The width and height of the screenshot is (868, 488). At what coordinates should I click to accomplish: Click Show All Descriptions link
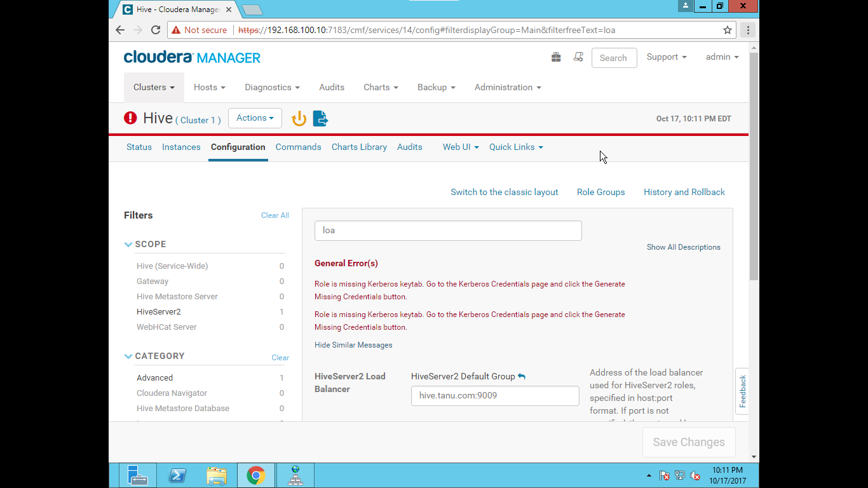[x=683, y=247]
